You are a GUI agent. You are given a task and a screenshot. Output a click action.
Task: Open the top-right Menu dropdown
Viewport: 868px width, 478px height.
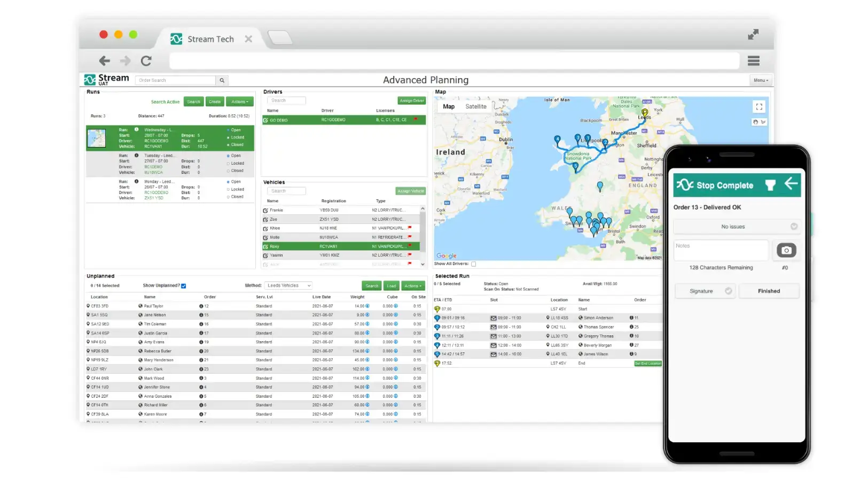(761, 80)
